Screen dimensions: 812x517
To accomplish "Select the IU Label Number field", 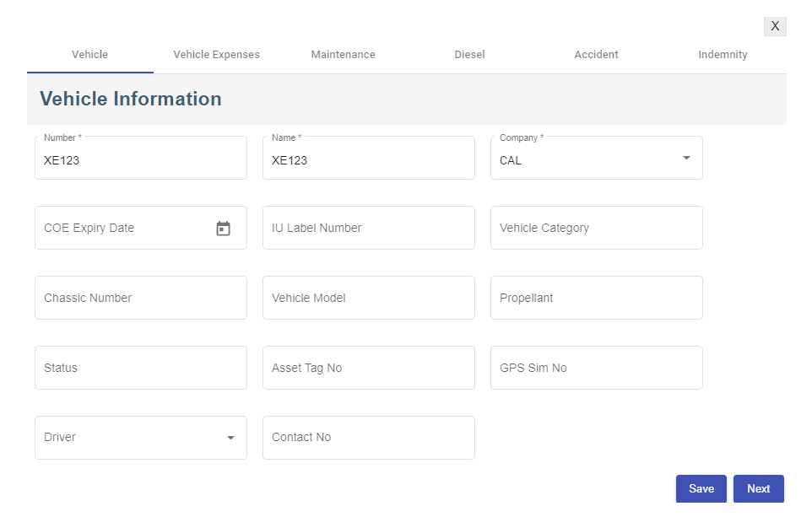I will 368,229.
